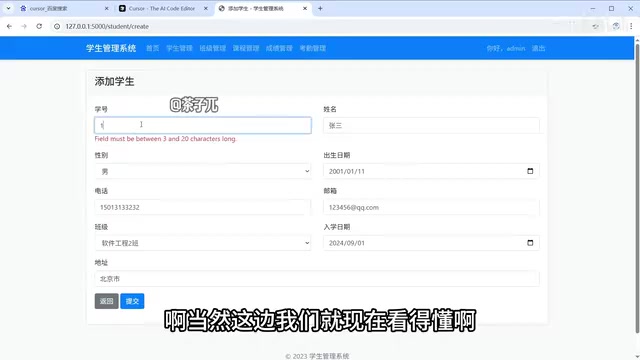Screen dimensions: 640x360
Task: Open 学生管理 in the navbar
Action: click(x=179, y=48)
